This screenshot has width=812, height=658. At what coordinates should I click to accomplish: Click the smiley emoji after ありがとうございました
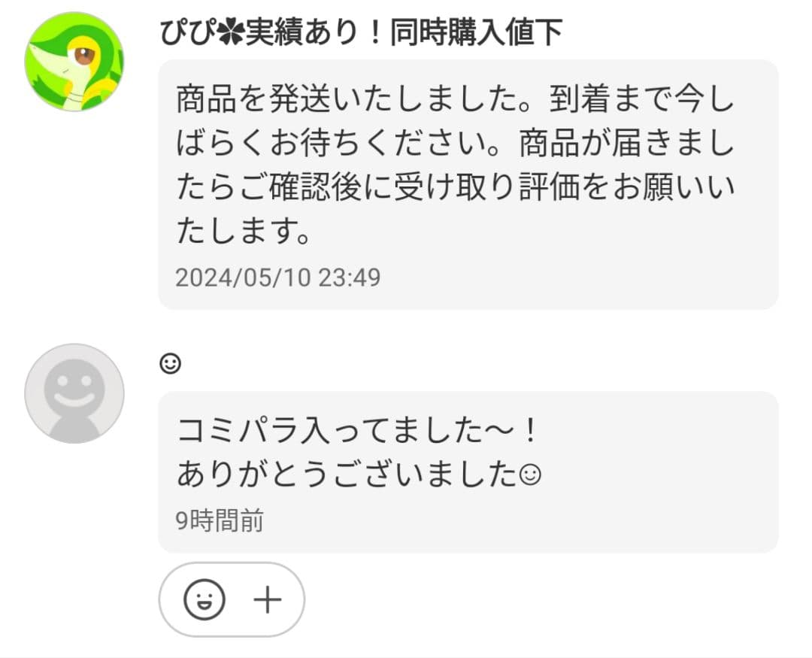point(531,475)
